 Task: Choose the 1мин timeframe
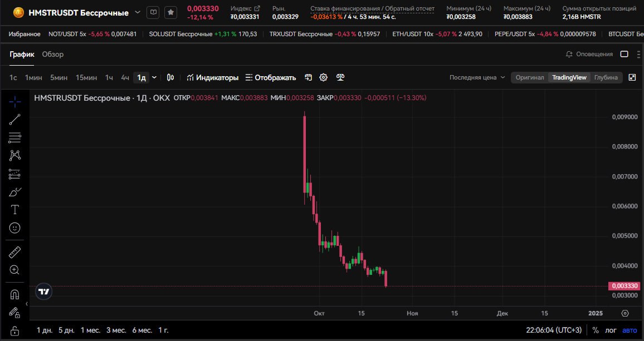[x=33, y=77]
